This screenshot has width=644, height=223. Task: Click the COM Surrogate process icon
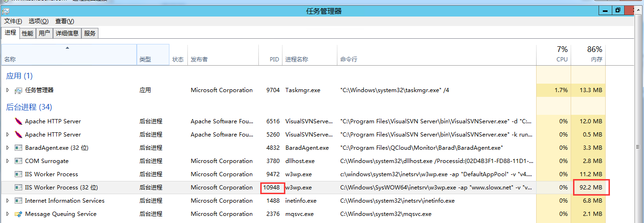[18, 161]
